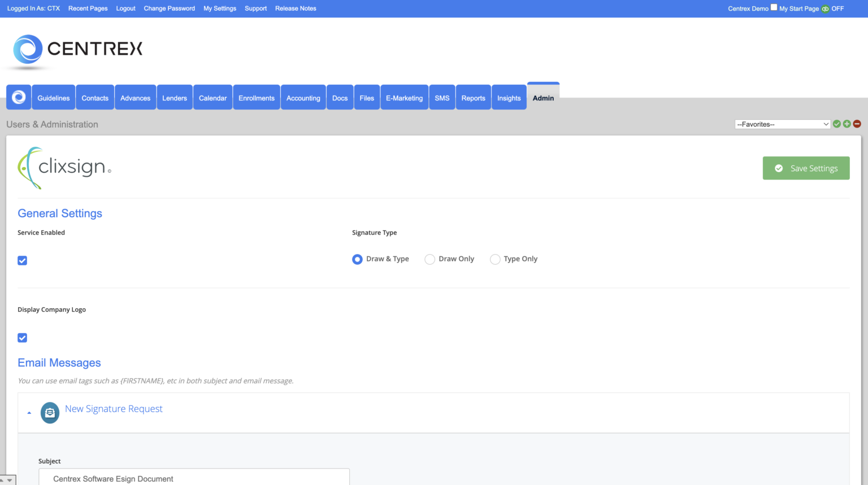Image resolution: width=868 pixels, height=485 pixels.
Task: Collapse the New Signature Request section
Action: pyautogui.click(x=29, y=413)
